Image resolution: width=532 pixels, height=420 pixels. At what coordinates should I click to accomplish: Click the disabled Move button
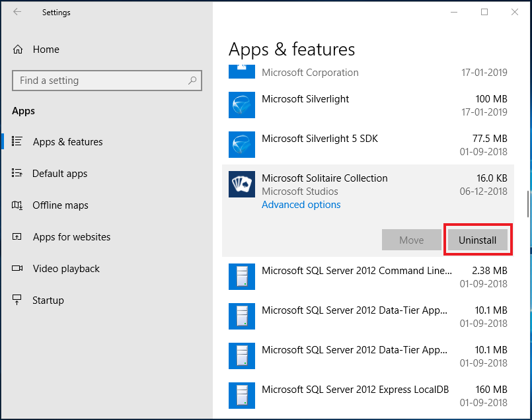[x=412, y=240]
